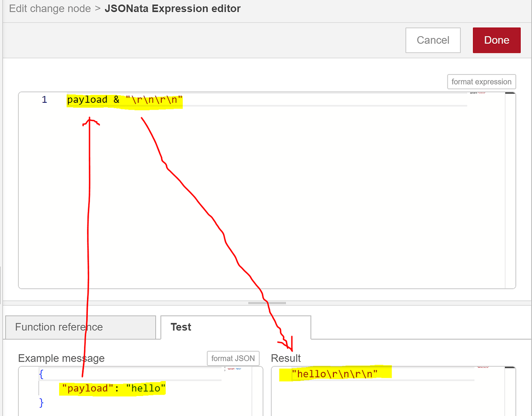
Task: Click the Example message label
Action: [x=61, y=359]
